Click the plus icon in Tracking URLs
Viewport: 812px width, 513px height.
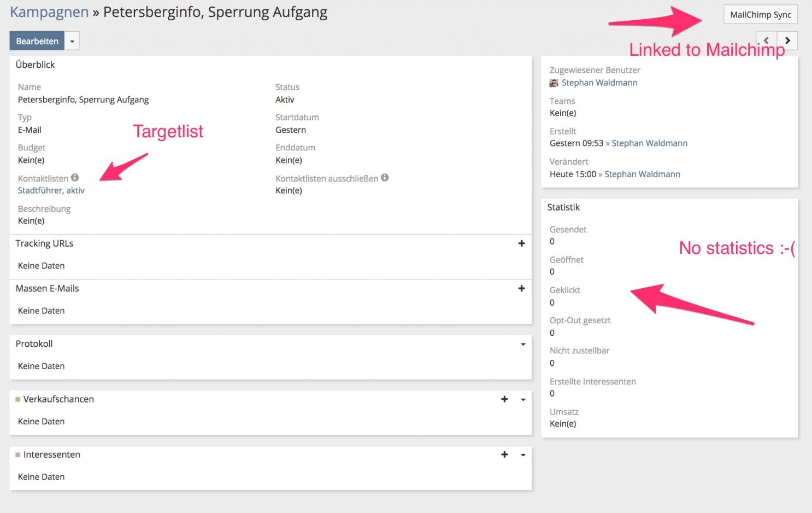pyautogui.click(x=521, y=243)
